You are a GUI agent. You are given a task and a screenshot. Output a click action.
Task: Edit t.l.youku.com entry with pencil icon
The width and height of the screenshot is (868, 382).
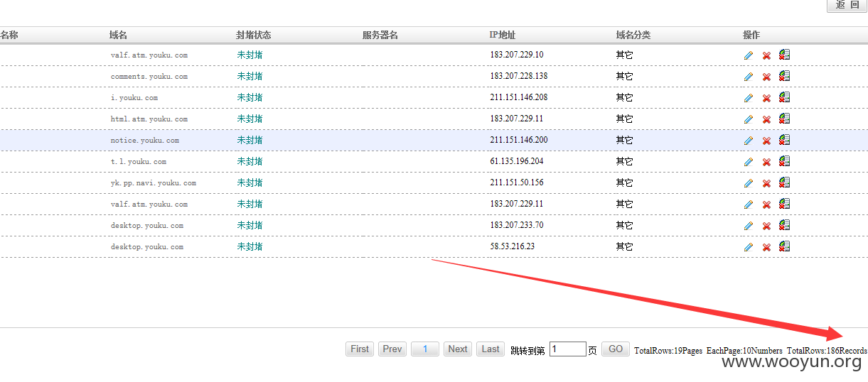tap(749, 162)
